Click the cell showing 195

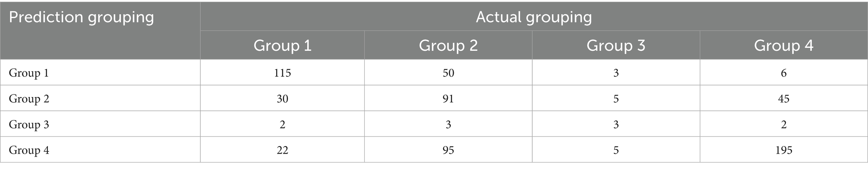[x=784, y=150]
